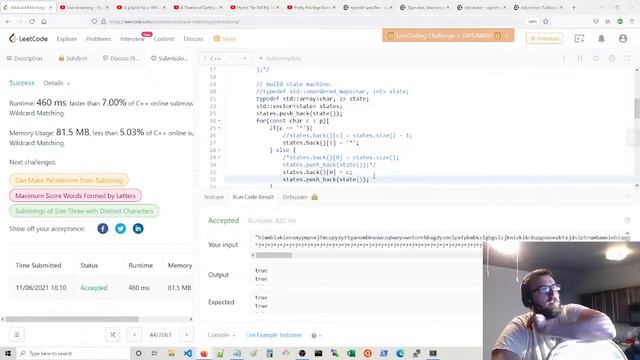Switch the editor to fullscreen
640x360 pixels.
pos(627,58)
